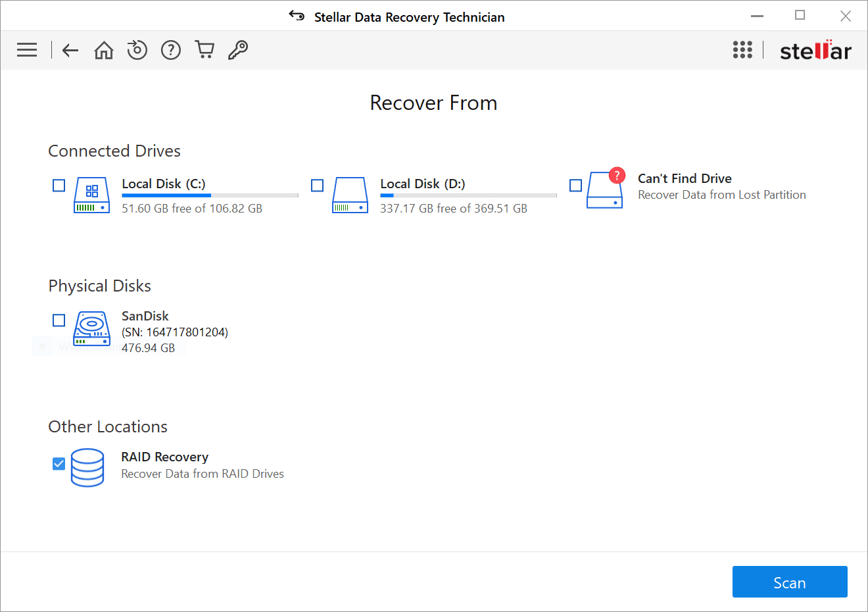
Task: Click the Local Disk (D:) drive icon
Action: click(350, 195)
